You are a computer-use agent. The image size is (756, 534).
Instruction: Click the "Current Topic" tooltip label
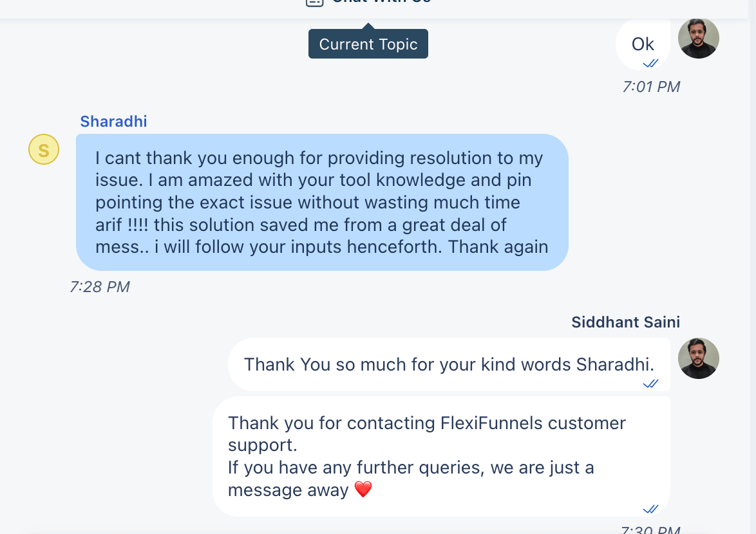368,44
